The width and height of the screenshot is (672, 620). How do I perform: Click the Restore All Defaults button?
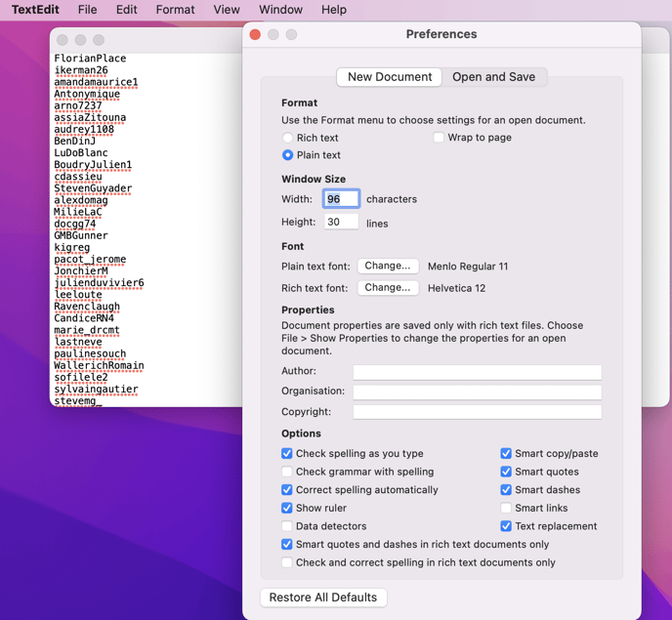pyautogui.click(x=323, y=598)
